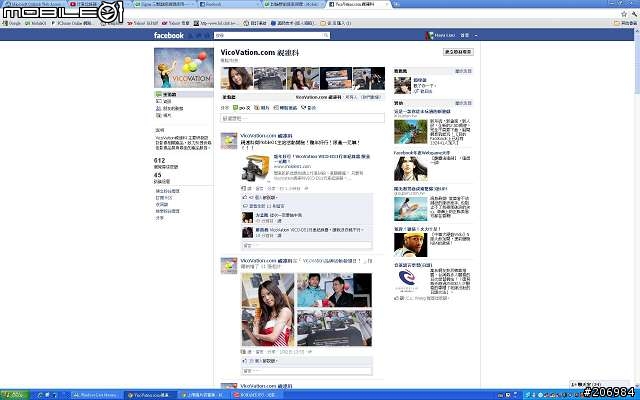Open bottom-right album photo of display table

point(334,328)
